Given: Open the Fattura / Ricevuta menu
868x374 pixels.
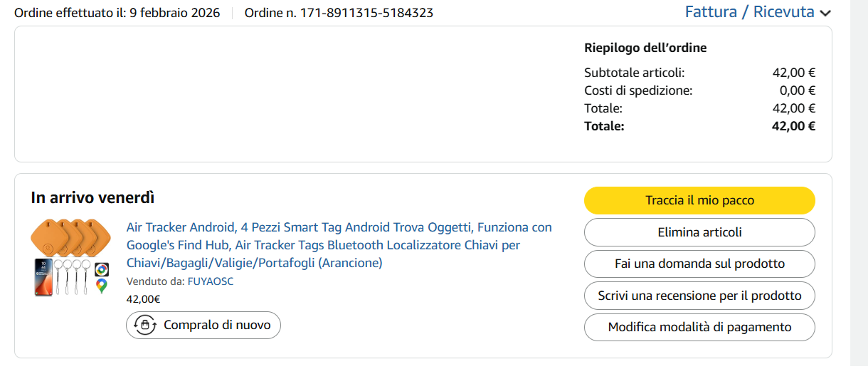Looking at the screenshot, I should tap(749, 12).
